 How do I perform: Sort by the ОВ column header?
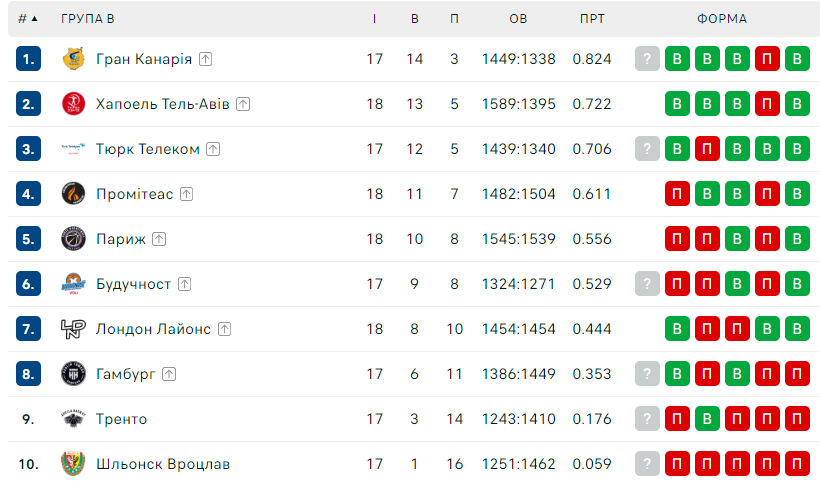518,19
